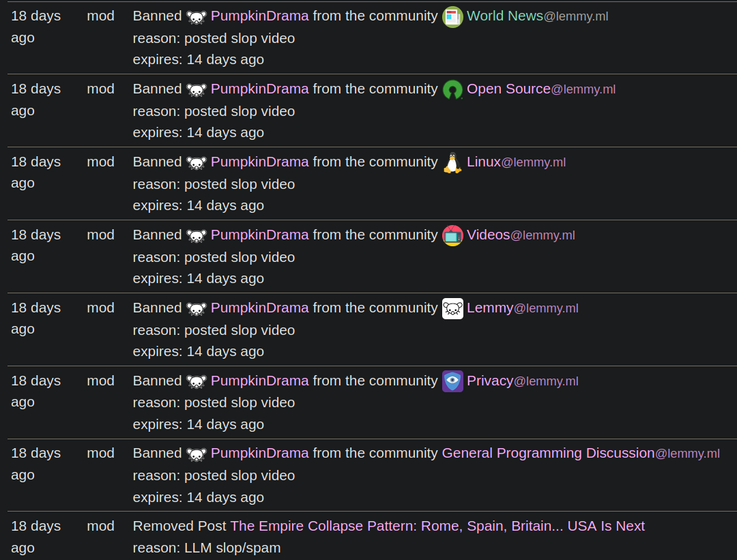Viewport: 737px width, 560px height.
Task: Open PumpkinDrama profile in Linux ban row
Action: point(259,162)
